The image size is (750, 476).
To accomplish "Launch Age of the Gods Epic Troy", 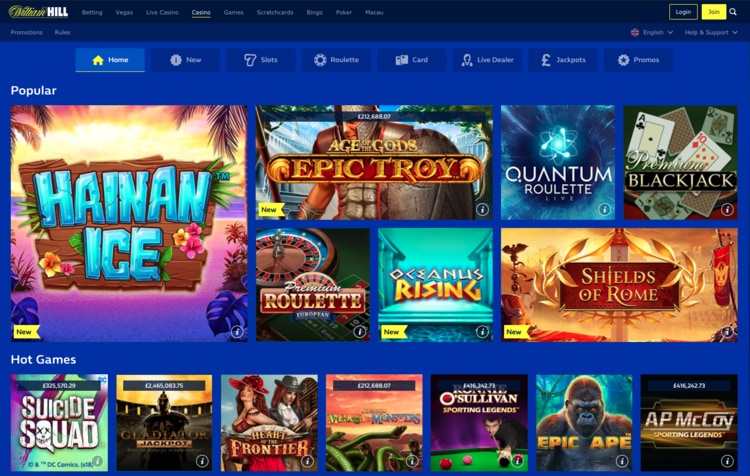I will pos(374,162).
